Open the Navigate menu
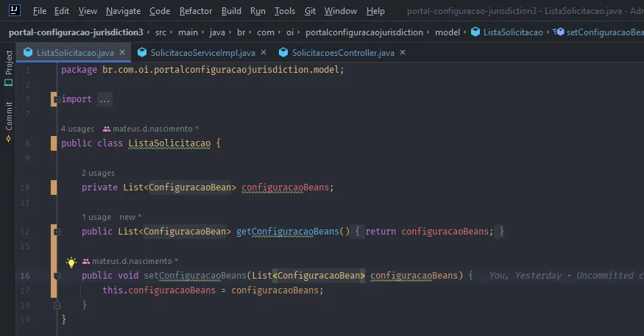The width and height of the screenshot is (644, 336). (123, 11)
